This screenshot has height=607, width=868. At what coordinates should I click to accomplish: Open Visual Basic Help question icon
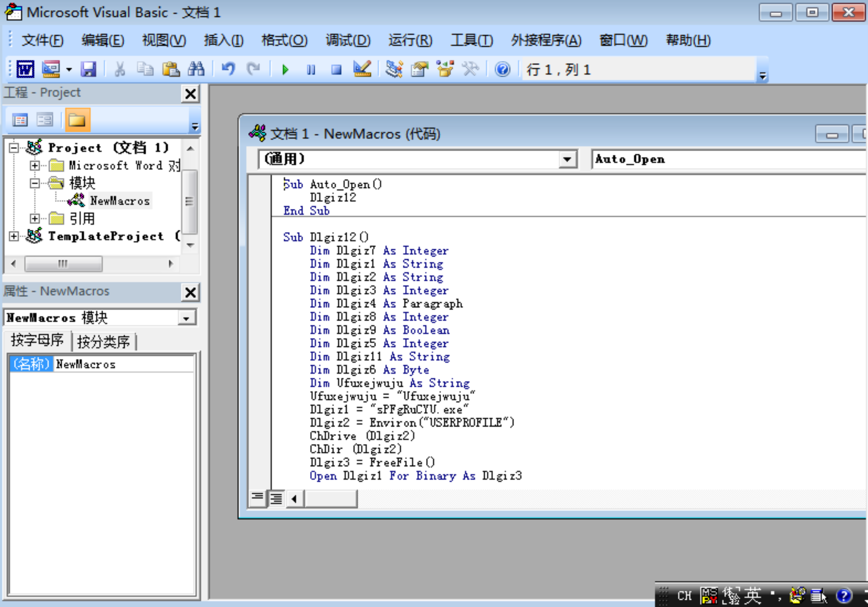[503, 69]
